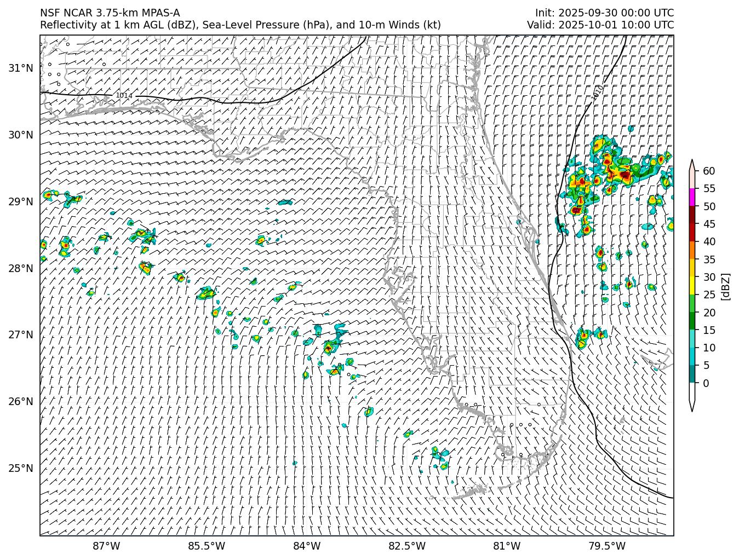Pick the dark teal 0-5 dBZ colorbar band
Screen dimensions: 739x560
692,374
